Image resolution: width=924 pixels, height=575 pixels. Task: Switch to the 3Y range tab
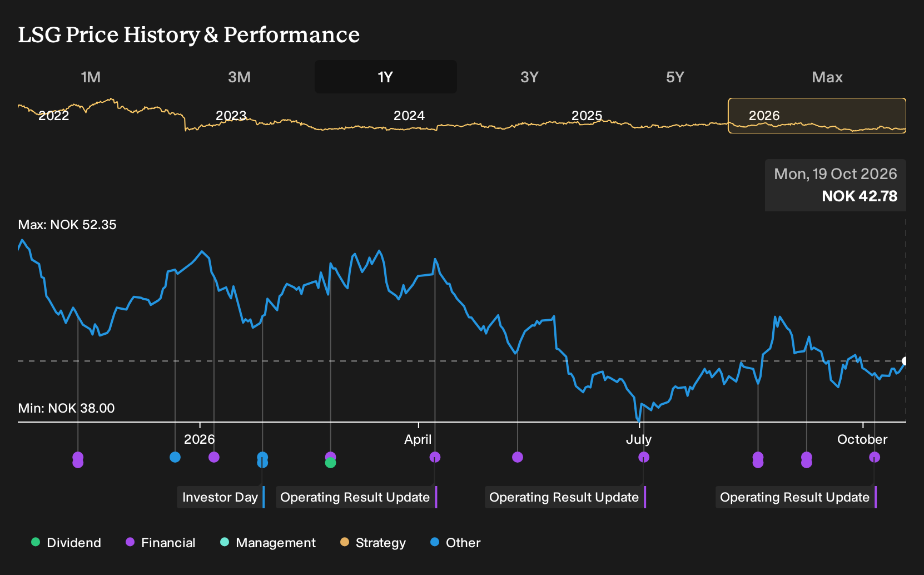[529, 77]
